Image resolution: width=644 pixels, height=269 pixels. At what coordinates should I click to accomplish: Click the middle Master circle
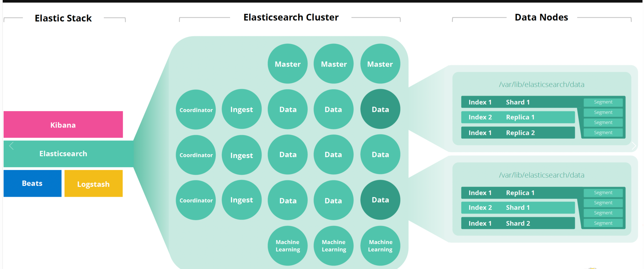pos(334,64)
